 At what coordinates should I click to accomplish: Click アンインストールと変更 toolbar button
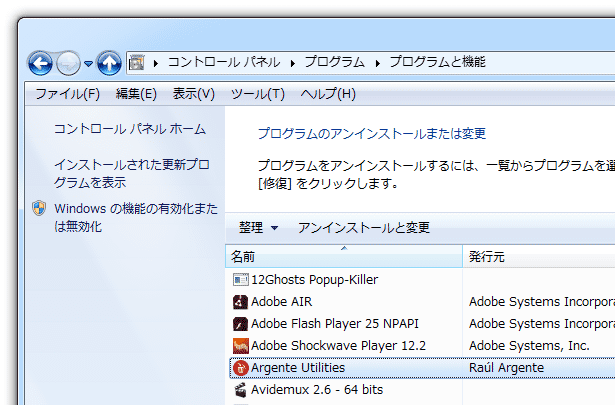click(364, 227)
